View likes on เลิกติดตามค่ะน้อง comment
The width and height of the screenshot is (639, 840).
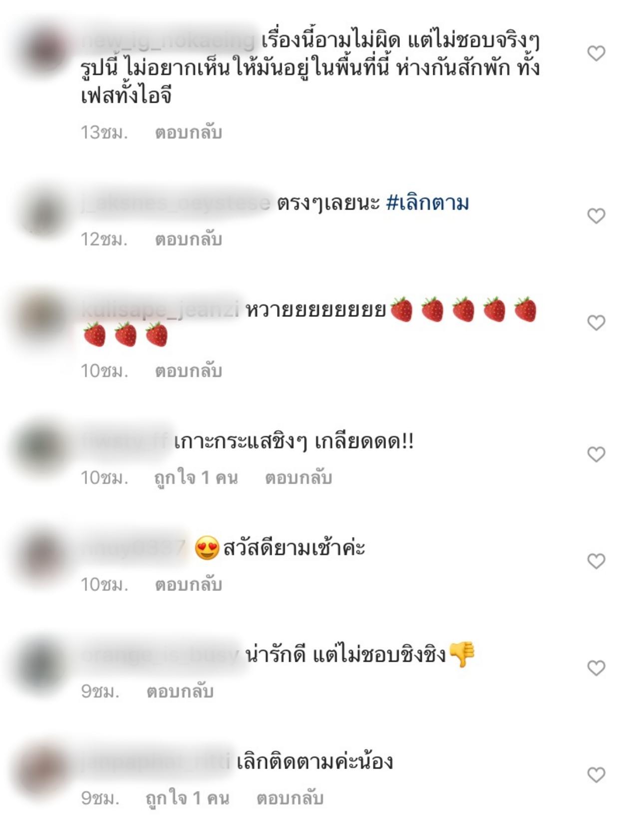[187, 798]
